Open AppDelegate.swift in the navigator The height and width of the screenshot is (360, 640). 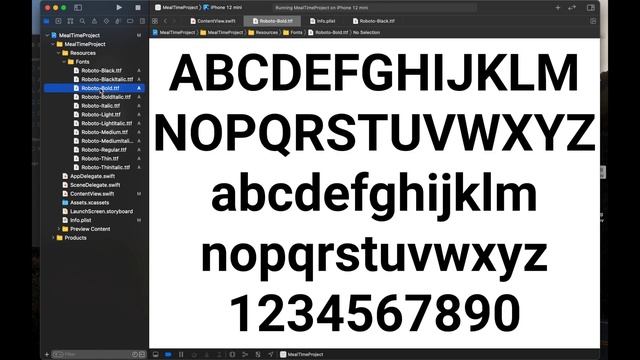pos(94,176)
